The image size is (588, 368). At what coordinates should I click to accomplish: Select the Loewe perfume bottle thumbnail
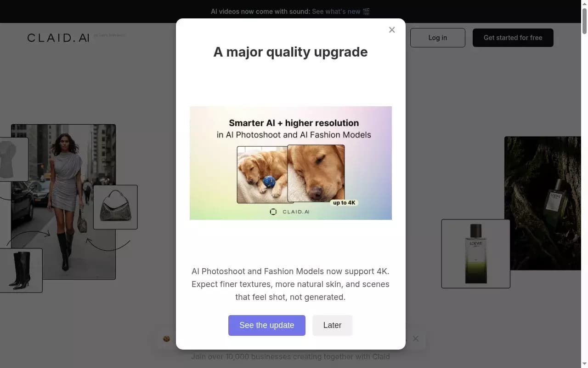pos(476,254)
